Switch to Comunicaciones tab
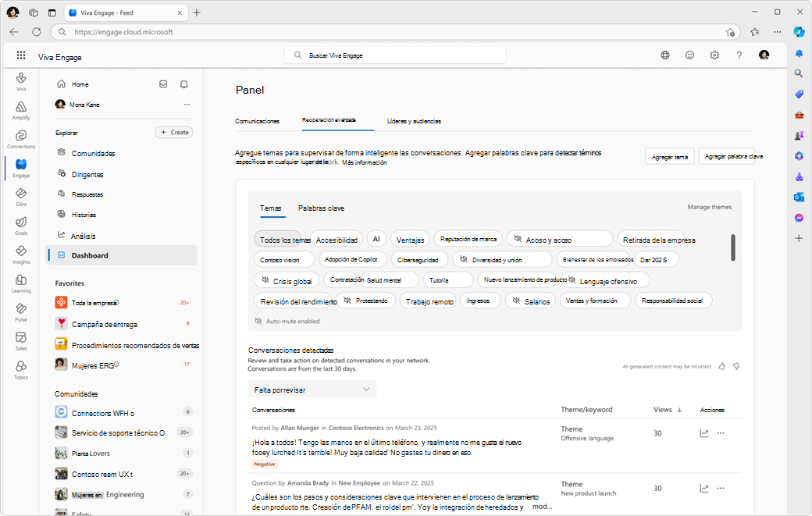The width and height of the screenshot is (812, 516). (258, 121)
